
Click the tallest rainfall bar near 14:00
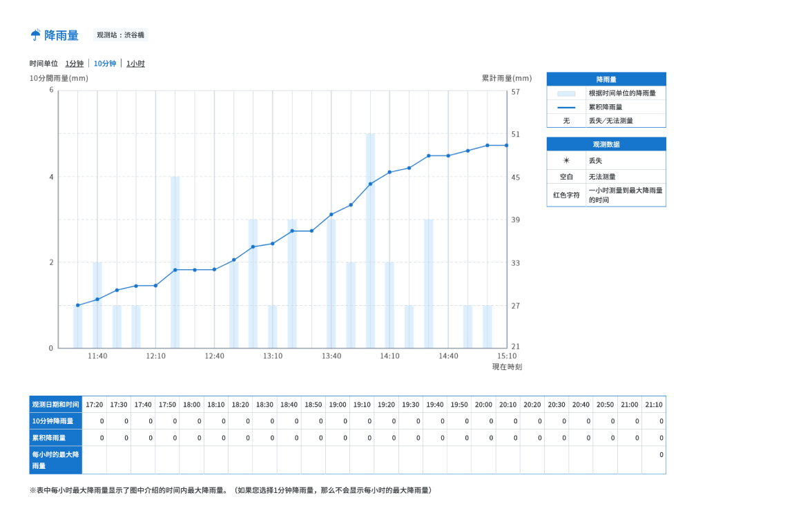tap(370, 241)
